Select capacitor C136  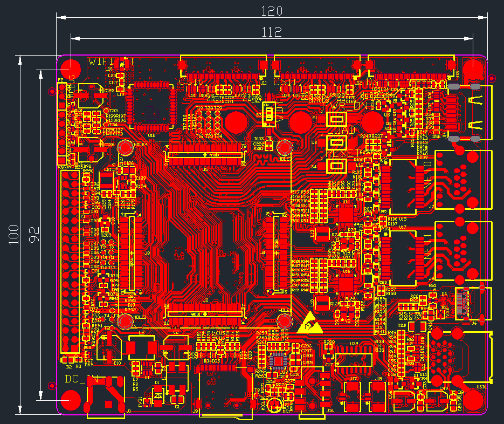pyautogui.click(x=91, y=150)
